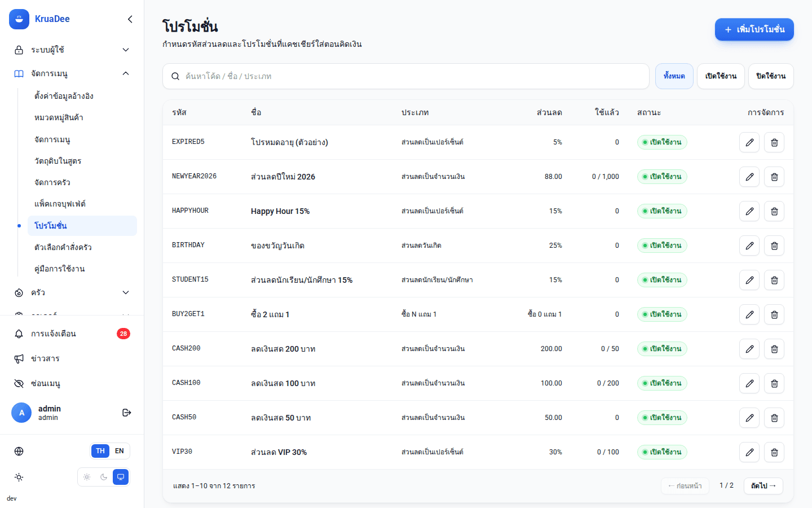Select the light theme sun button
Image resolution: width=812 pixels, height=508 pixels.
87,477
